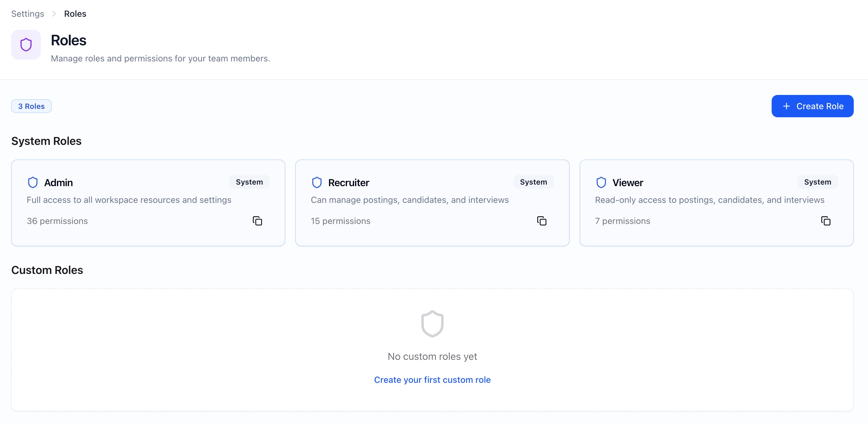Click the shield icon beside Recruiter
Viewport: 868px width, 425px height.
(317, 182)
